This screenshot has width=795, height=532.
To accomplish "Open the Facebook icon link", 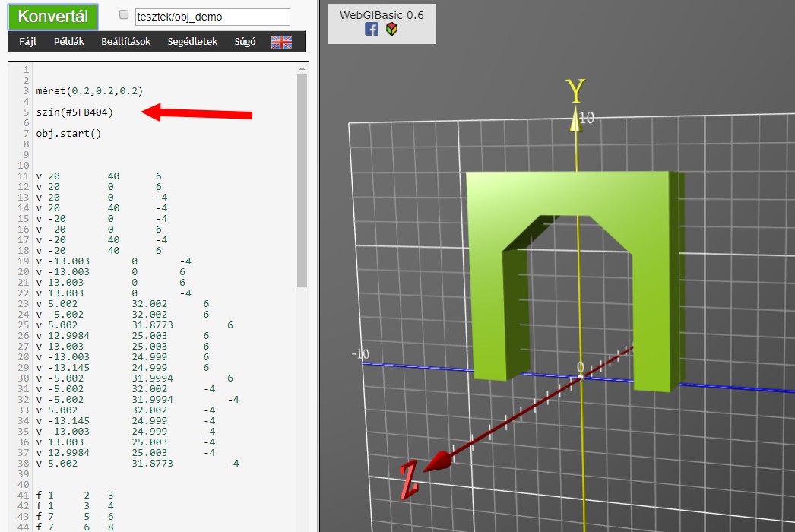I will [x=372, y=29].
